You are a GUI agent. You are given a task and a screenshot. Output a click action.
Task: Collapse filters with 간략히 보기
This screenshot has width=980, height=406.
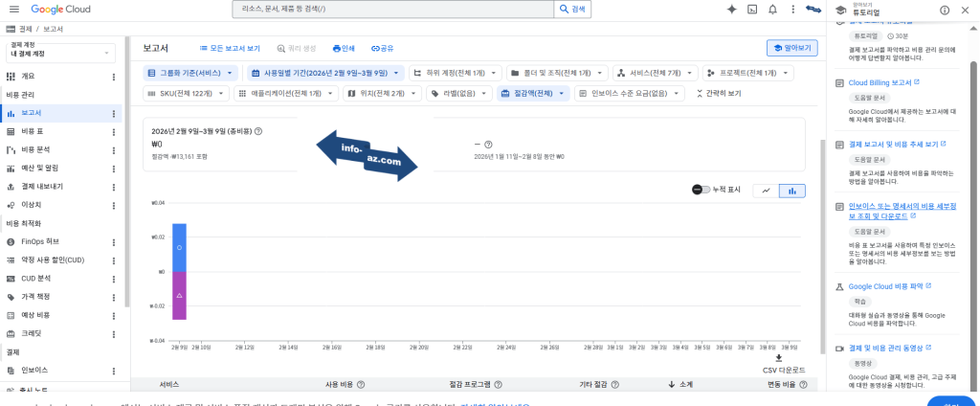(x=719, y=94)
